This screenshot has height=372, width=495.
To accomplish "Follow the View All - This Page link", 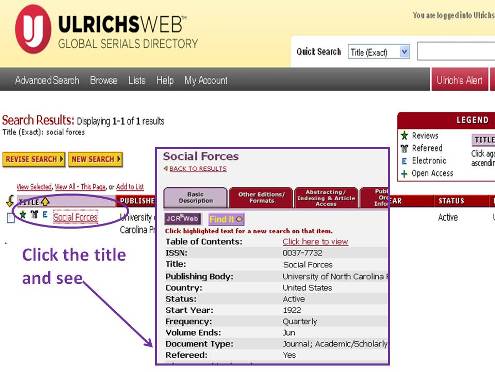I will coord(80,187).
